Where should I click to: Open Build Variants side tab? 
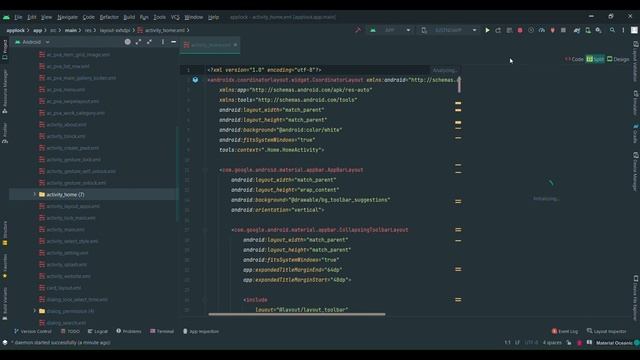click(5, 304)
